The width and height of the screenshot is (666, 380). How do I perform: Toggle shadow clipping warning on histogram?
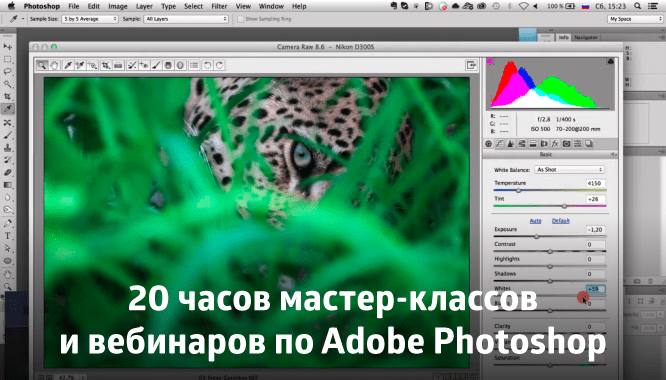tap(490, 62)
